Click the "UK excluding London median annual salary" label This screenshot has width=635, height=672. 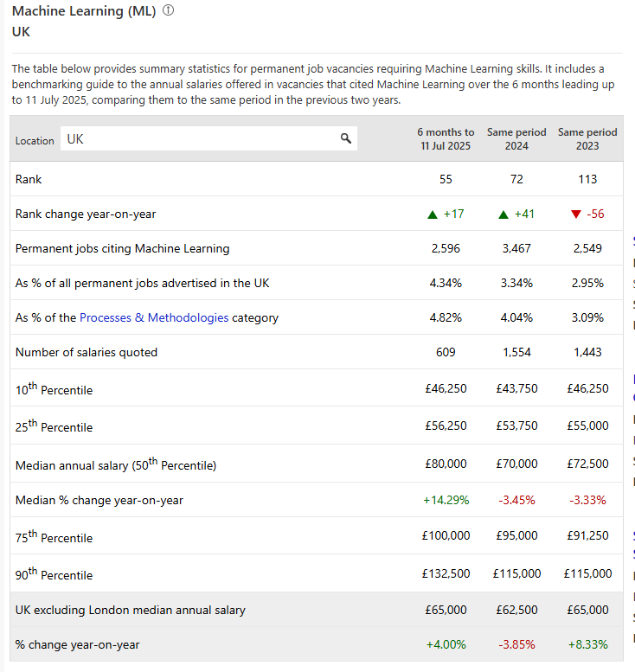131,610
